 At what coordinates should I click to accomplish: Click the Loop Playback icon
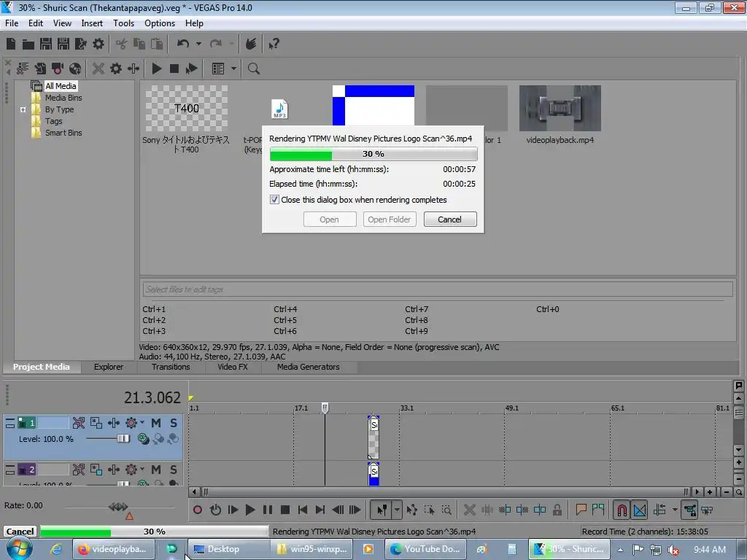click(215, 510)
